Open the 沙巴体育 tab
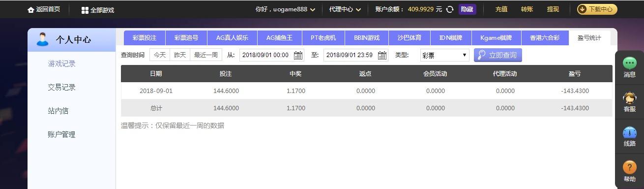Screen dimensions: 644x189 [x=410, y=38]
